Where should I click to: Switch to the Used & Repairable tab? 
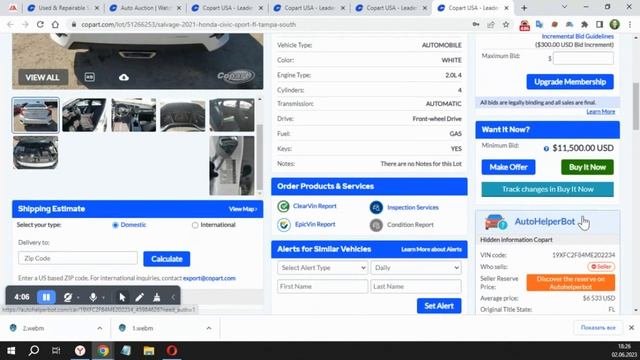click(x=63, y=8)
